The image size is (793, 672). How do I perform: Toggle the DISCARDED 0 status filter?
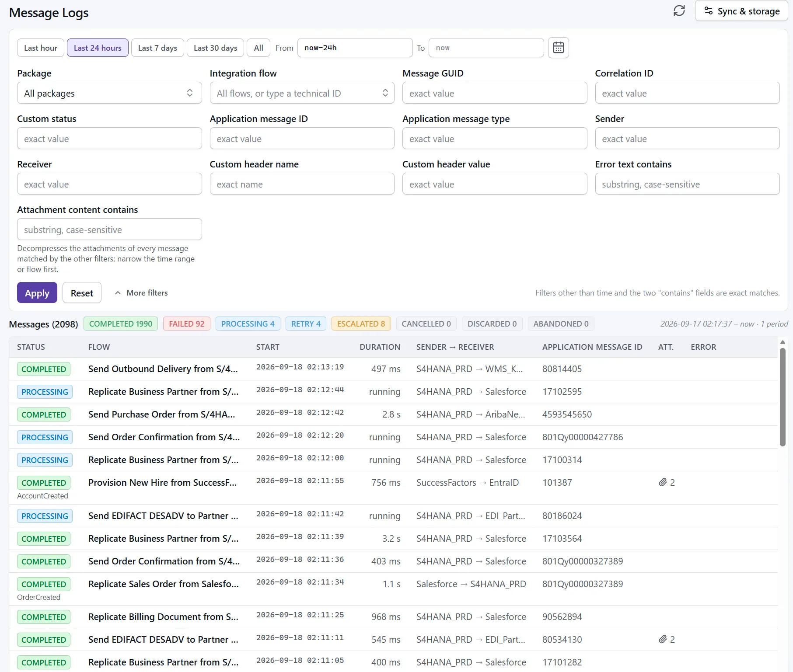pos(492,324)
